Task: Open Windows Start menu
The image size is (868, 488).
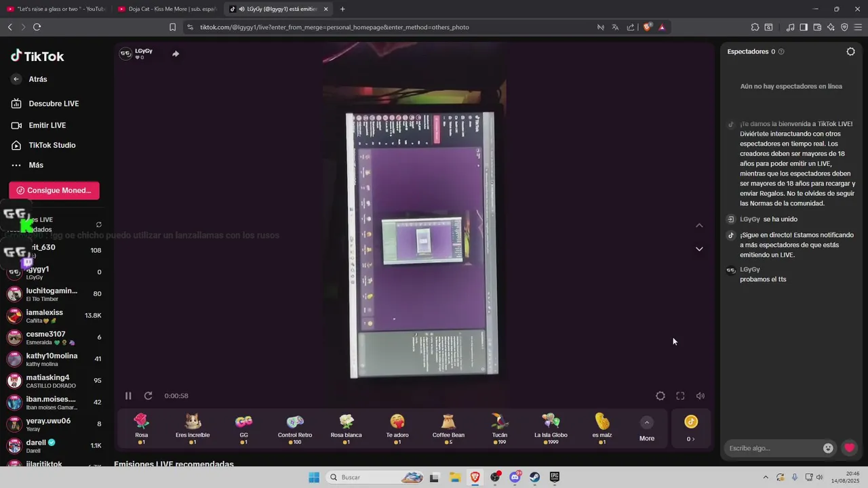Action: point(314,477)
